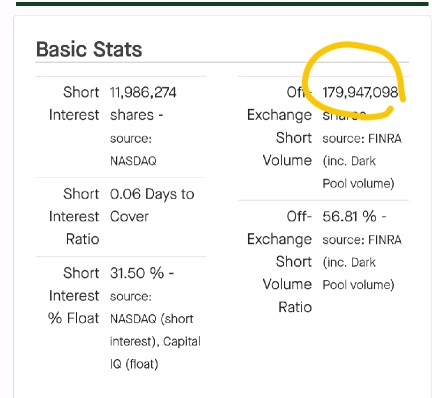
Task: Select the Off-Exchange Short Volume label
Action: 279,126
